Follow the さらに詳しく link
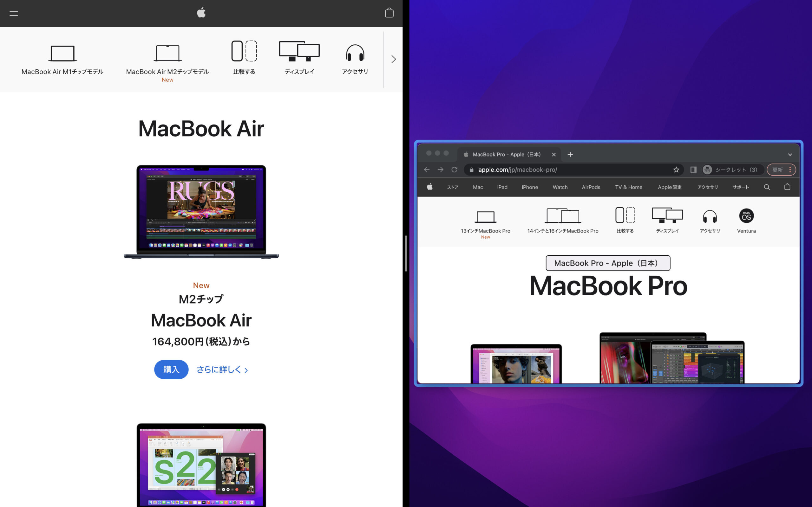812x507 pixels. tap(222, 369)
